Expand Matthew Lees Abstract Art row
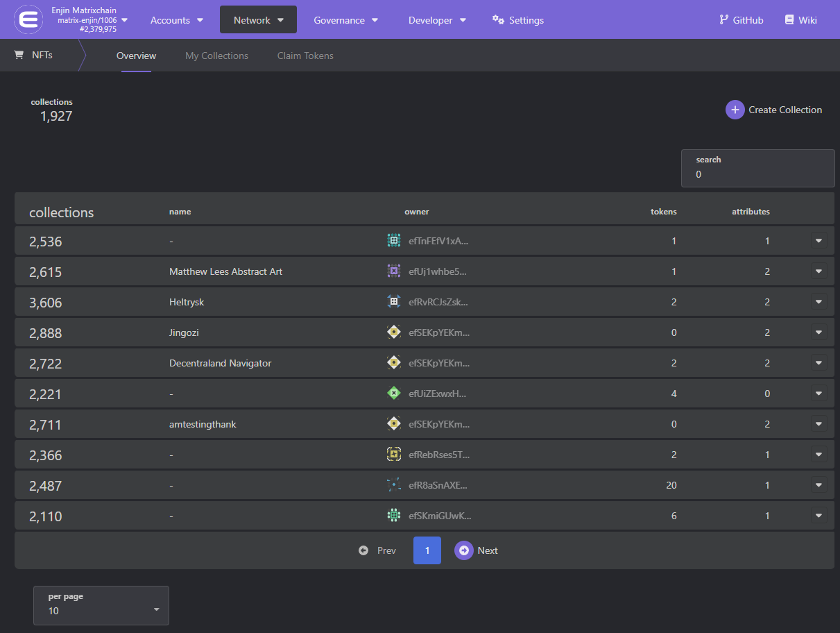The height and width of the screenshot is (633, 840). click(819, 271)
